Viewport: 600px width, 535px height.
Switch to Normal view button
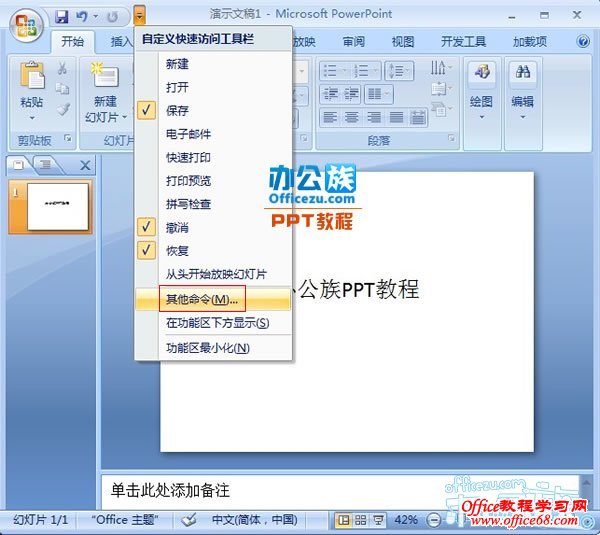click(x=343, y=520)
